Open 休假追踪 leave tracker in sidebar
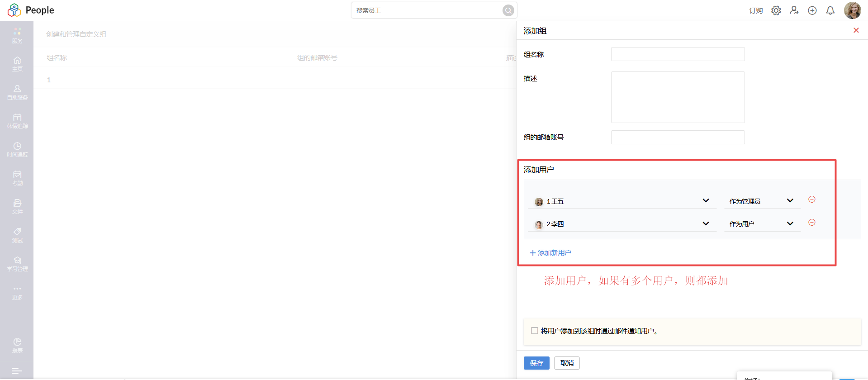868x380 pixels. (x=17, y=121)
